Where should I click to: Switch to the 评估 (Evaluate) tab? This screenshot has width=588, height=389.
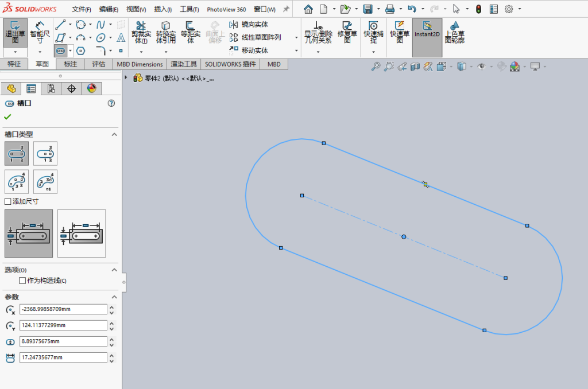pyautogui.click(x=99, y=64)
